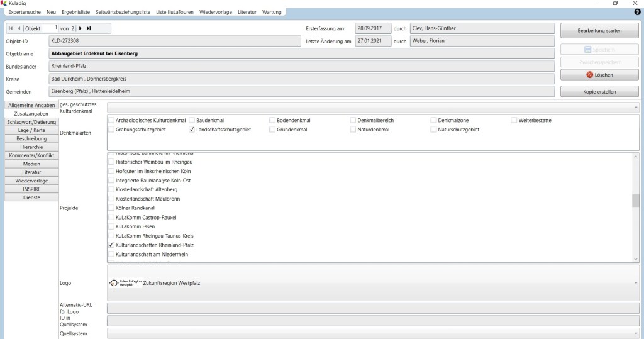
Task: Go to the previous object record
Action: click(19, 28)
